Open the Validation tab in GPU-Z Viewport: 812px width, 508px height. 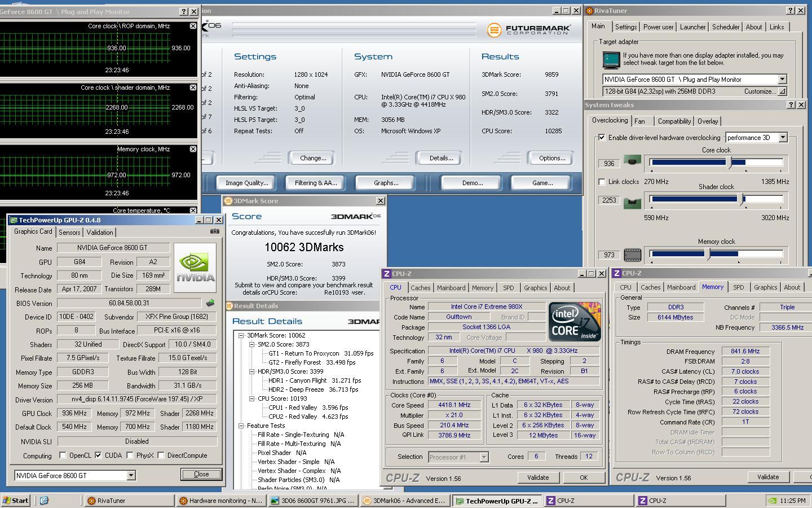point(100,232)
